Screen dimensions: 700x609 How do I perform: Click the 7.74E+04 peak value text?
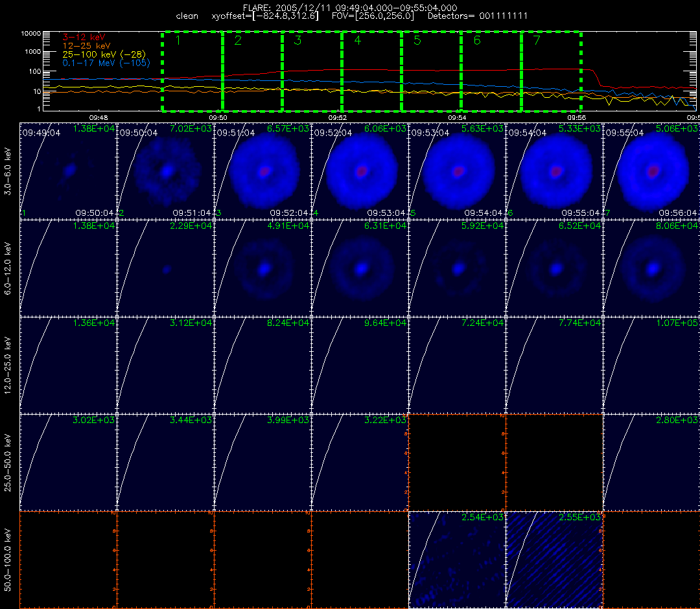click(x=580, y=323)
